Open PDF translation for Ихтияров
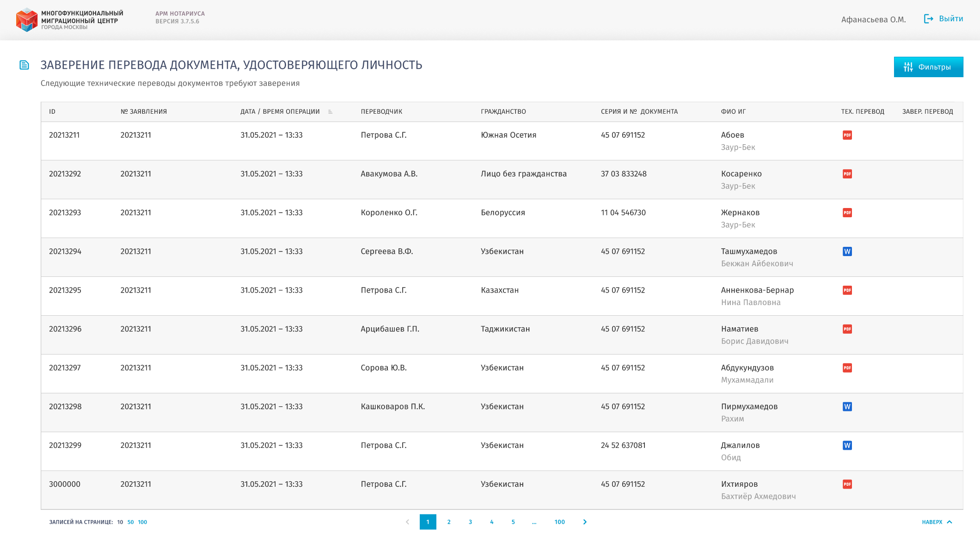The height and width of the screenshot is (551, 980). [847, 484]
